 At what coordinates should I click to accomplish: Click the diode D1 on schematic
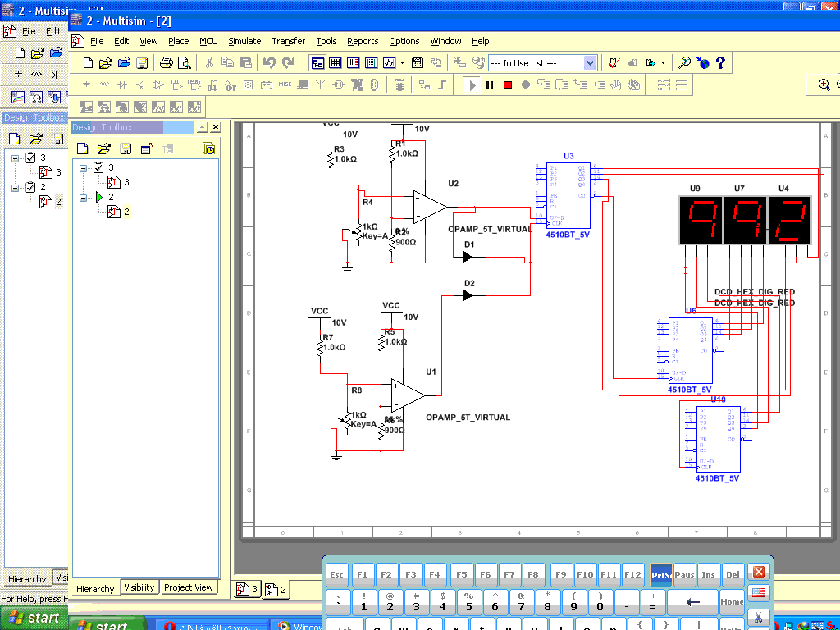coord(468,257)
